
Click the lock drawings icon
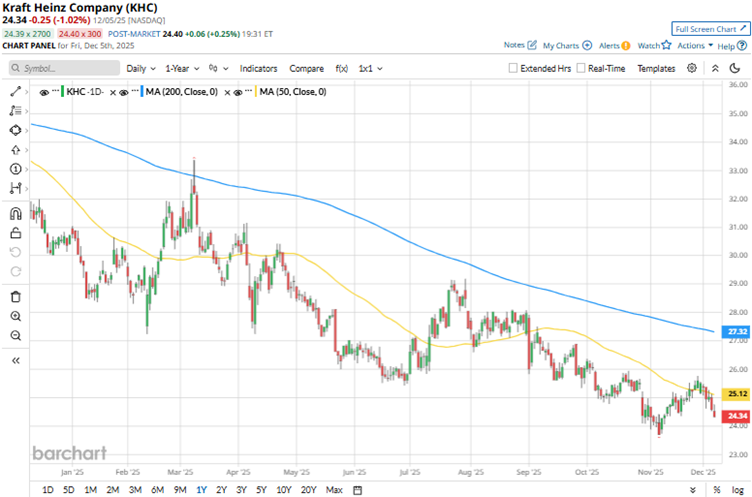(15, 232)
